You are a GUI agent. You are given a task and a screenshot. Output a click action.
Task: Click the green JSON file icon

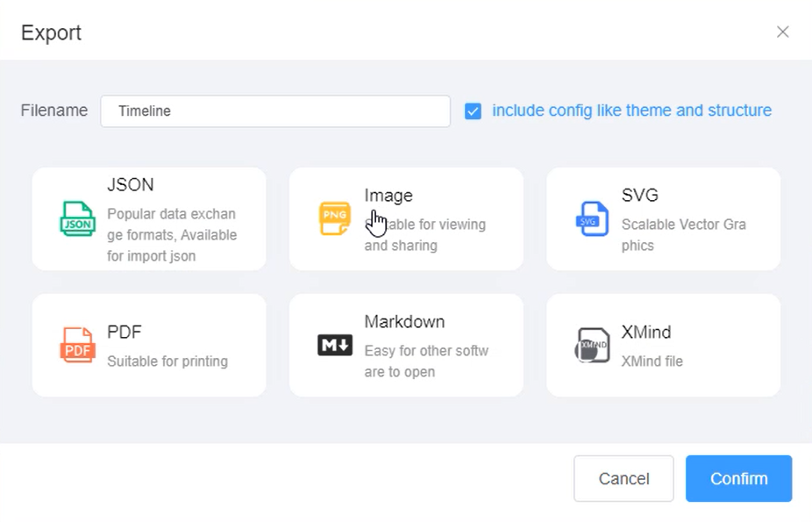(77, 219)
